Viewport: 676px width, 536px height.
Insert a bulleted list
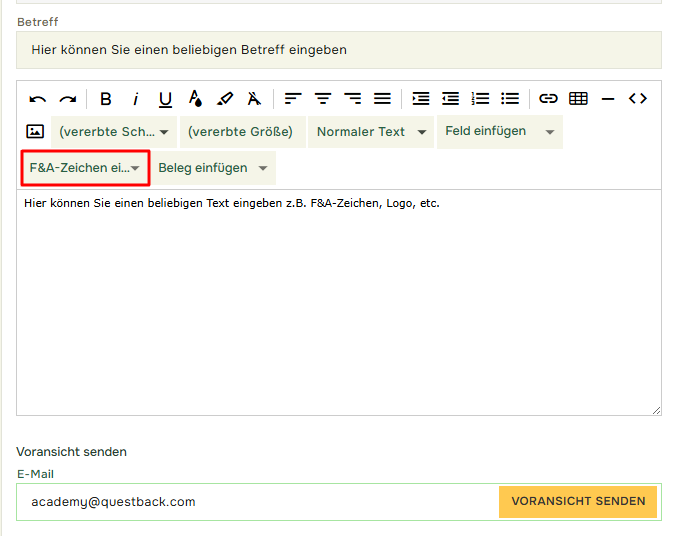511,99
